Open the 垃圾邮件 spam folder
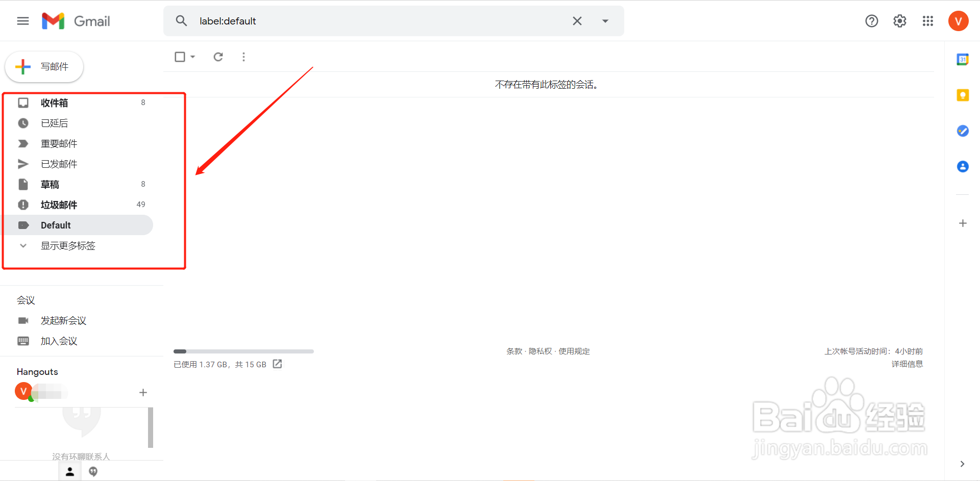The height and width of the screenshot is (481, 980). (59, 205)
